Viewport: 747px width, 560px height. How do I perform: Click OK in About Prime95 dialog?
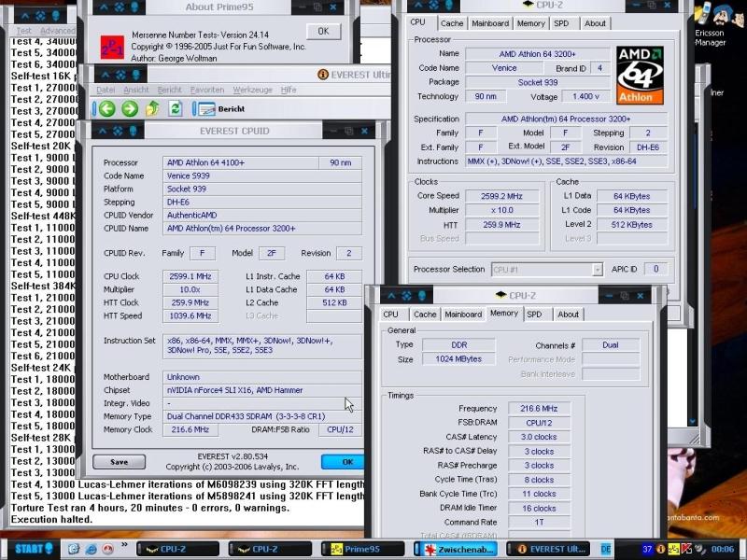click(323, 32)
